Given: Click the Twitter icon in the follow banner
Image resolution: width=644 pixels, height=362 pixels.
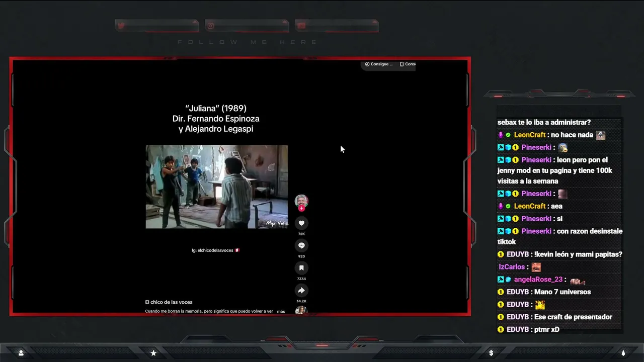Looking at the screenshot, I should click(120, 25).
